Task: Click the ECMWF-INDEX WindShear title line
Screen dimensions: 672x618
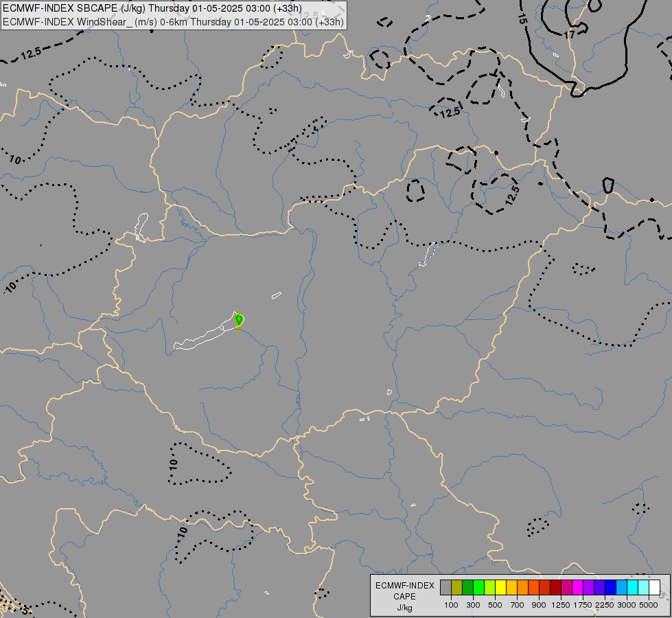Action: [x=173, y=22]
